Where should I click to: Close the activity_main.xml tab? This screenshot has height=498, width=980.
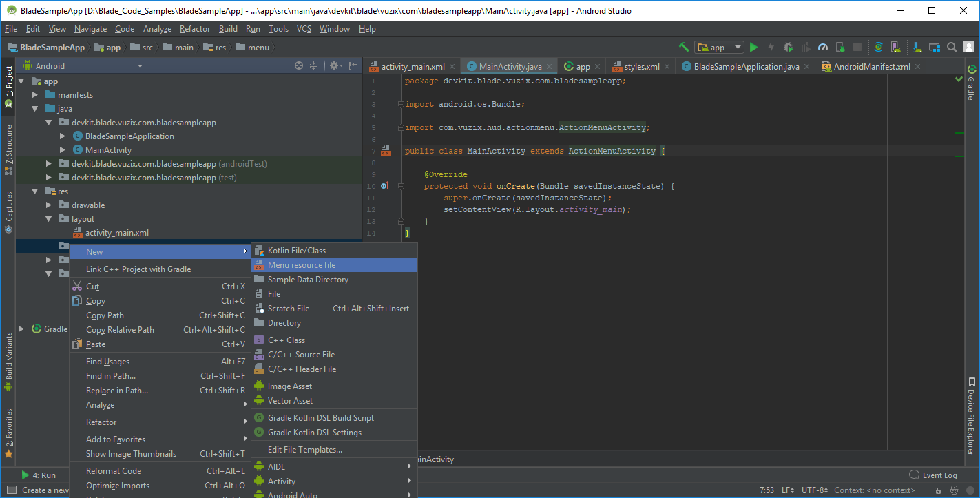(452, 67)
